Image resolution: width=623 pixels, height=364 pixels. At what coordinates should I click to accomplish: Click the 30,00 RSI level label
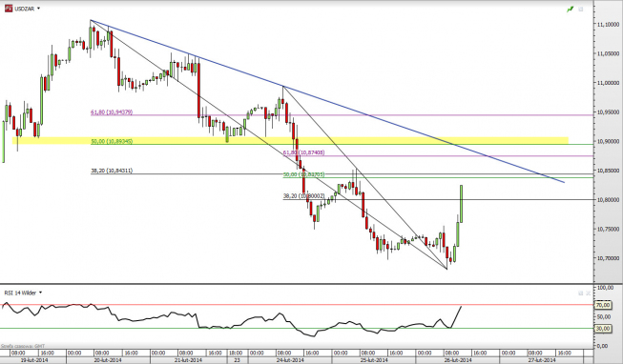[603, 329]
